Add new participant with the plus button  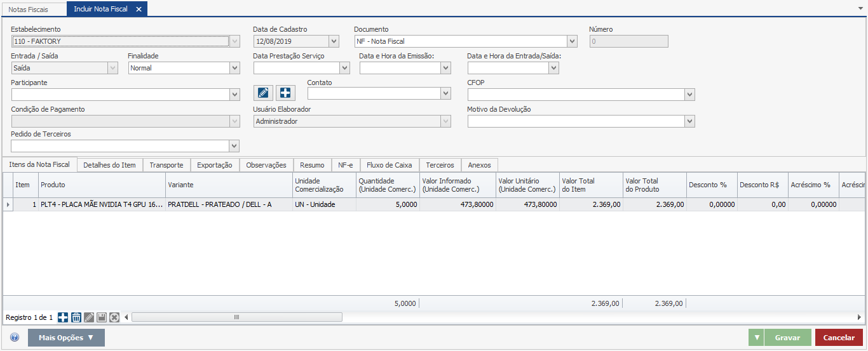tap(285, 93)
